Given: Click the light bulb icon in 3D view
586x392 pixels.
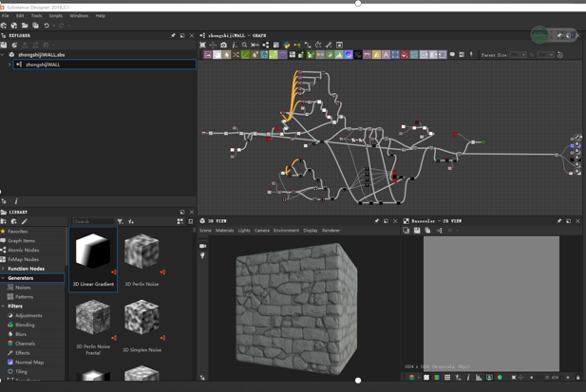Looking at the screenshot, I should click(x=202, y=255).
